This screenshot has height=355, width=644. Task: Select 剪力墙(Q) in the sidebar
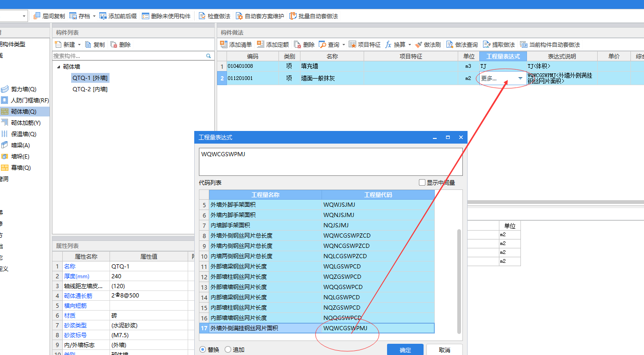click(24, 89)
